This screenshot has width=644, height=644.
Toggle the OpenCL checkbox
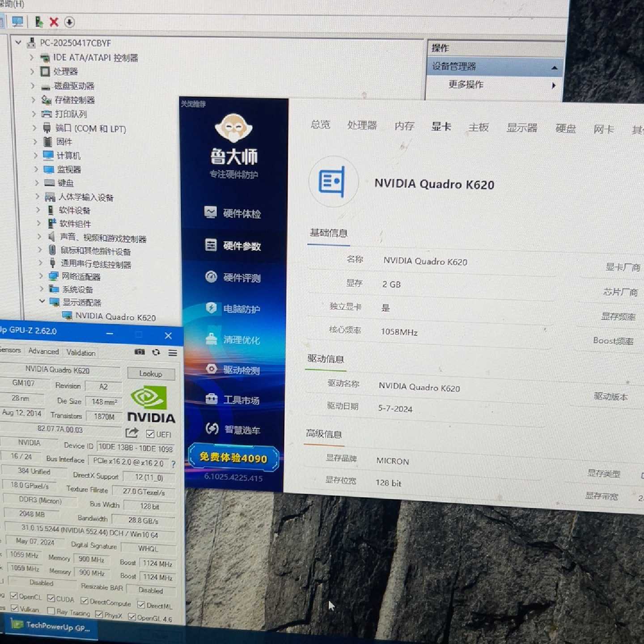[14, 596]
